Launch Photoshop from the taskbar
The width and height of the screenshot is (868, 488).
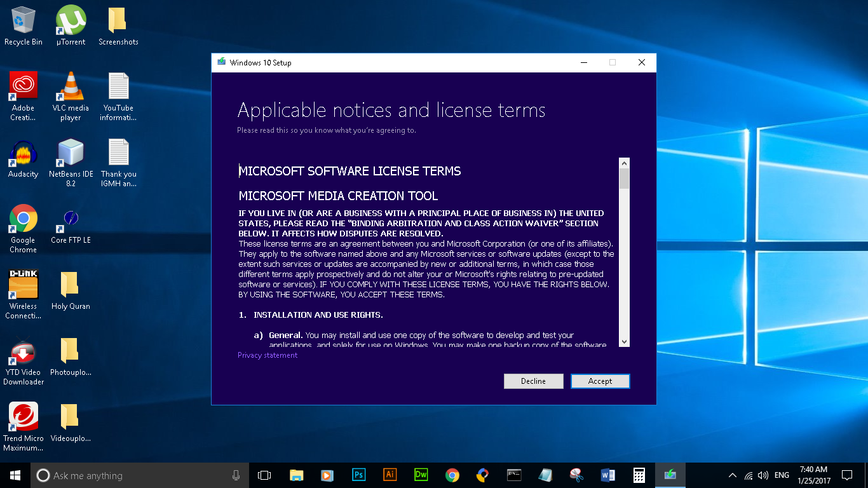coord(358,475)
